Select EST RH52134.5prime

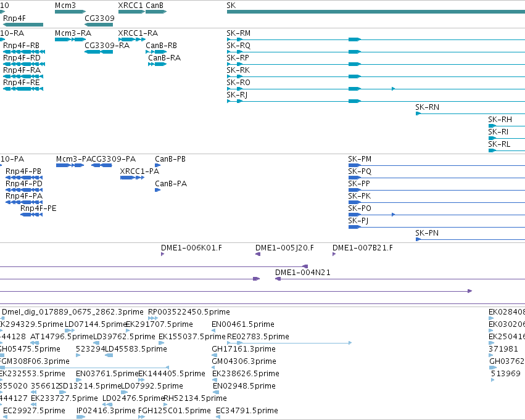click(x=167, y=405)
